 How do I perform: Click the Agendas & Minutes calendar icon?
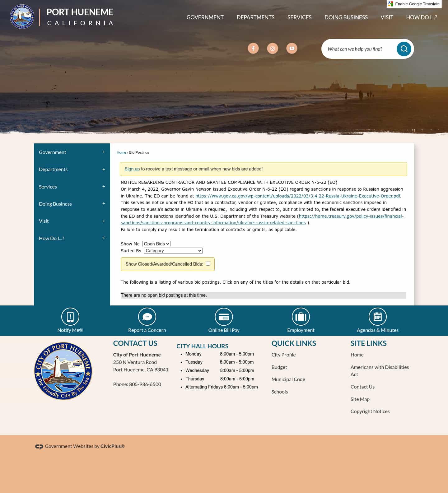[378, 317]
